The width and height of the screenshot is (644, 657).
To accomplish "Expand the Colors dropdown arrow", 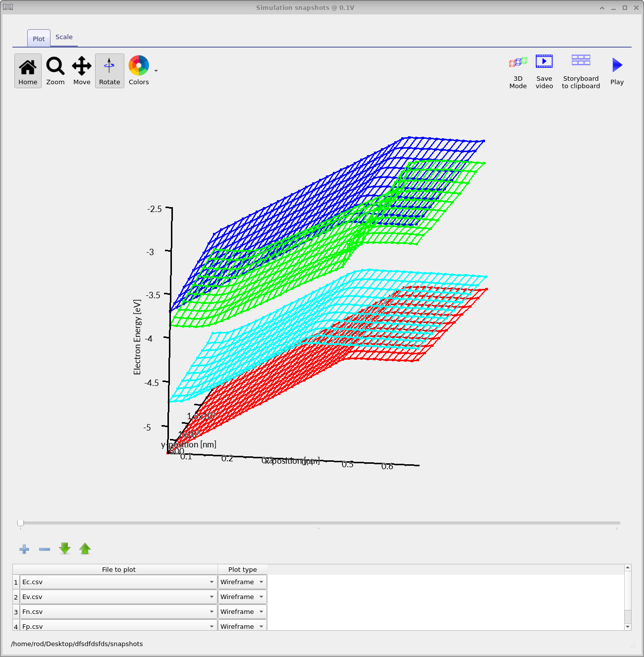I will 156,71.
